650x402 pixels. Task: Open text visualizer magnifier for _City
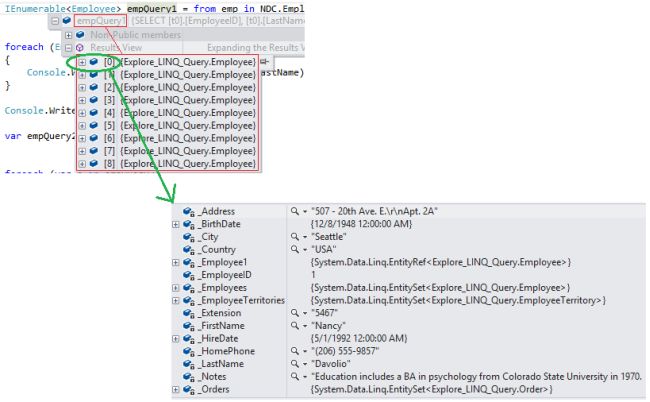(294, 237)
